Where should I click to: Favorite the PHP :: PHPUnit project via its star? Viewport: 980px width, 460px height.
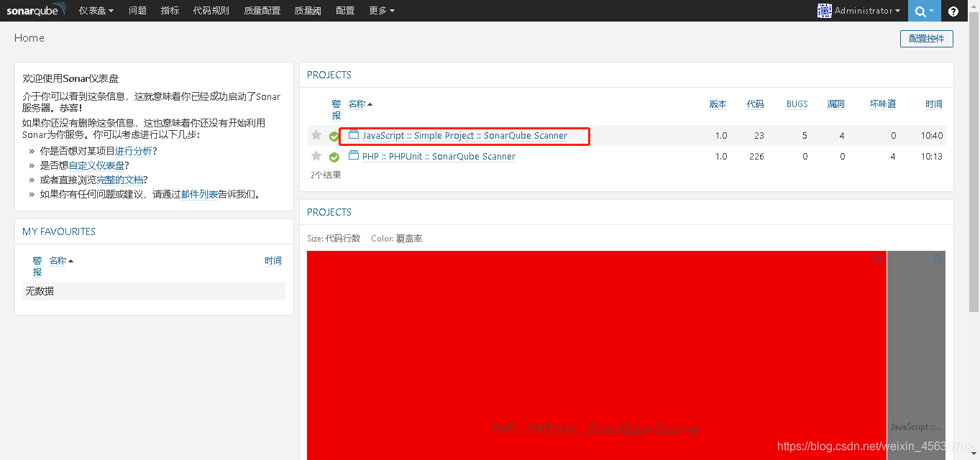coord(316,156)
